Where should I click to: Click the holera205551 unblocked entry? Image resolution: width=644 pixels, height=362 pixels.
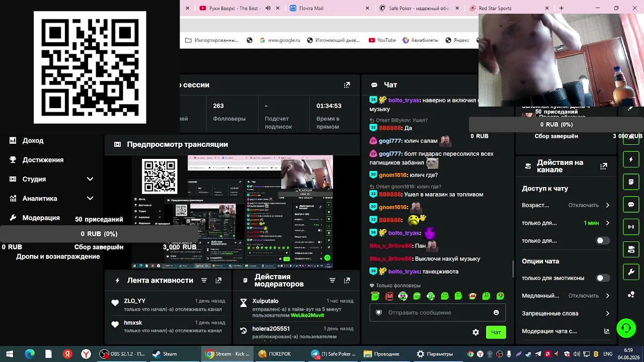(296, 332)
